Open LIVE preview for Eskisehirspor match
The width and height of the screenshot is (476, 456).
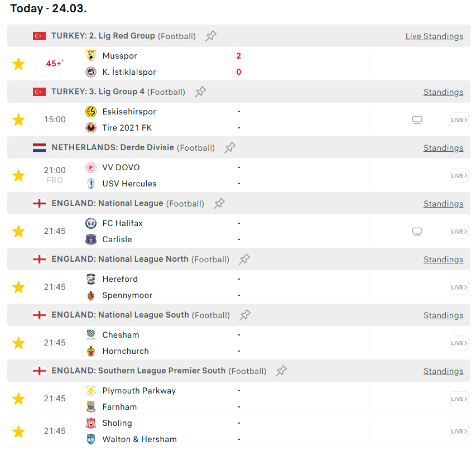pyautogui.click(x=459, y=120)
